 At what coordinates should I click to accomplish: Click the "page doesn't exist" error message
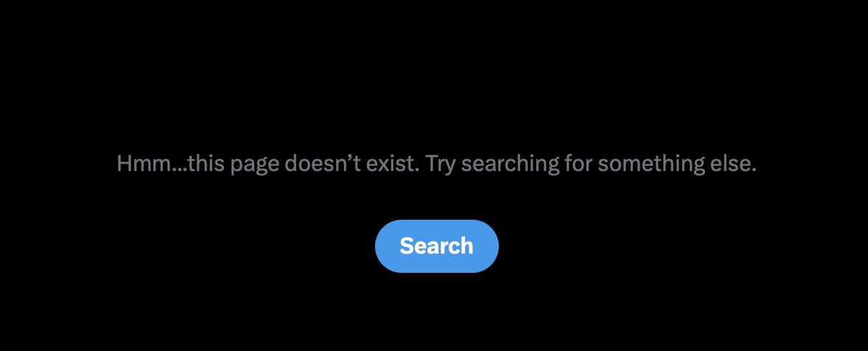[436, 164]
